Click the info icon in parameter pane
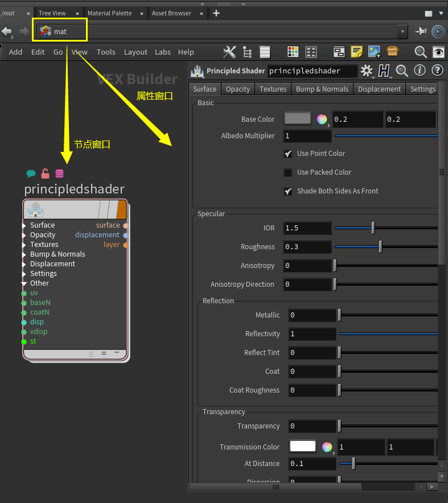Viewport: 448px width, 503px height. [420, 71]
